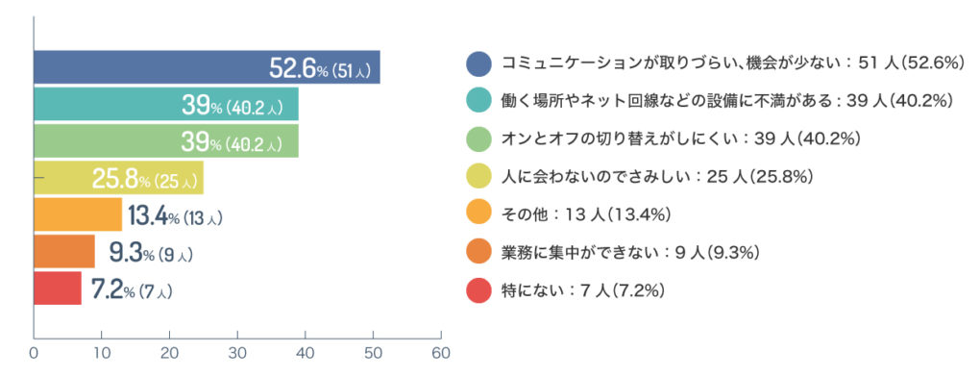980x376 pixels.
Task: Select the green 39% bar
Action: click(x=166, y=140)
